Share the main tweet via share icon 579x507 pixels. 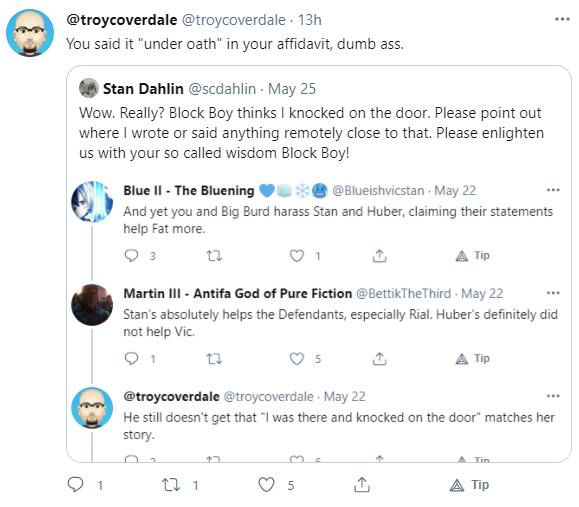point(362,484)
